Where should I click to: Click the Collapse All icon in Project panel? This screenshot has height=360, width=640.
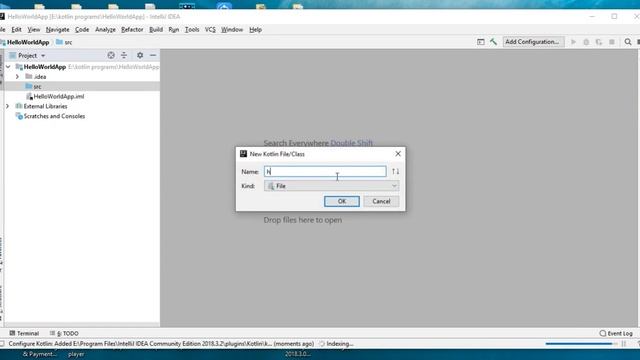click(124, 55)
